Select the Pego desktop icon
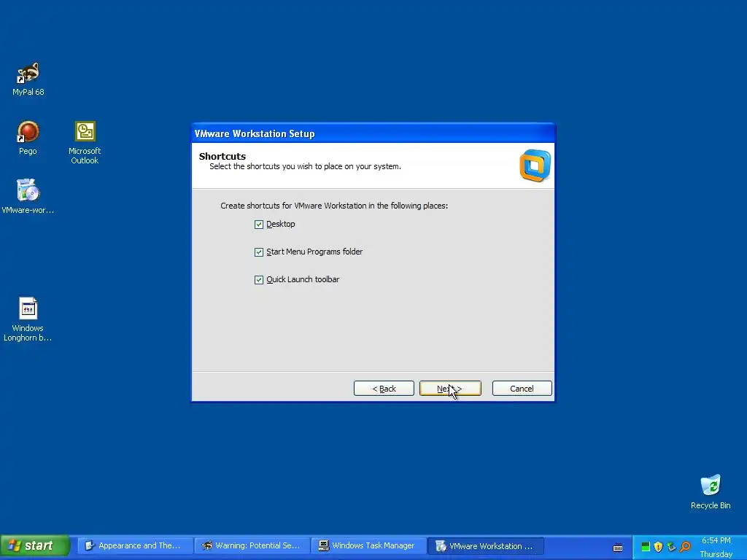The height and width of the screenshot is (560, 747). [28, 138]
